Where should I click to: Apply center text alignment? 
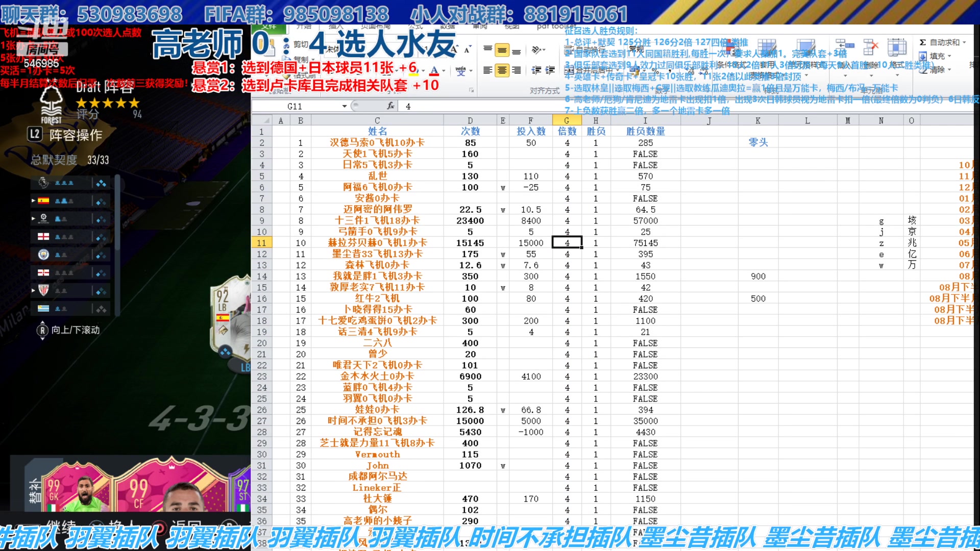[502, 70]
